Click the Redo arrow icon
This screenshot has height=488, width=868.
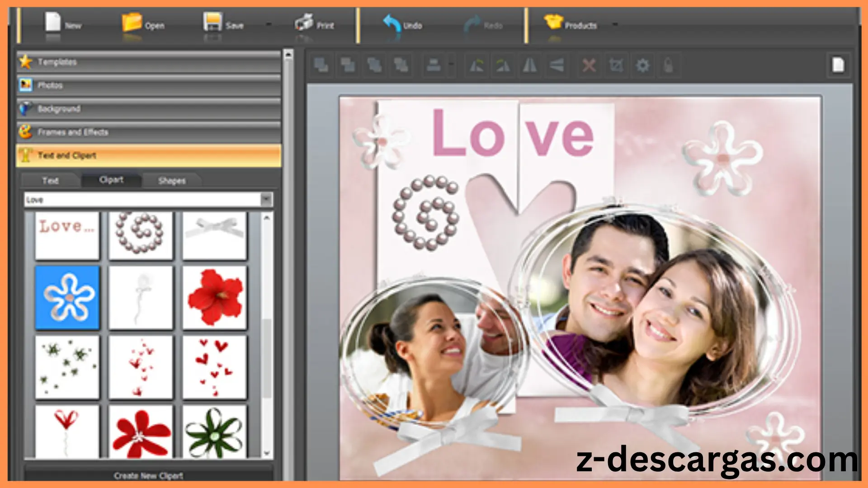[x=472, y=23]
